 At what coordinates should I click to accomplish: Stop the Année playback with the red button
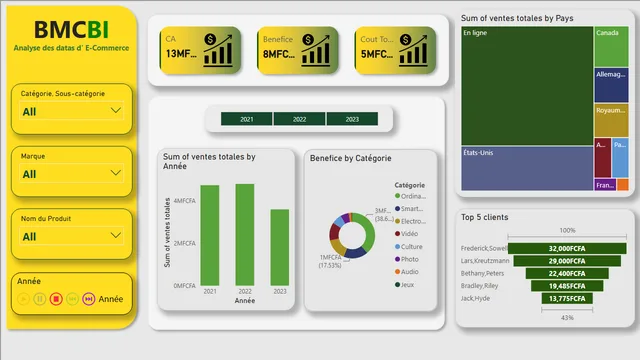[56, 299]
